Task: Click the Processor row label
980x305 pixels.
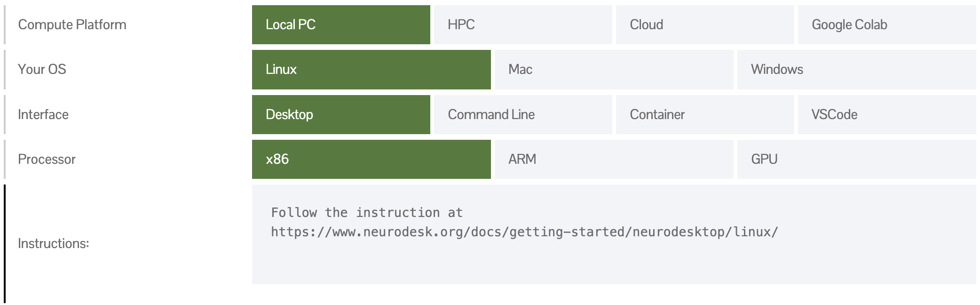Action: tap(47, 159)
